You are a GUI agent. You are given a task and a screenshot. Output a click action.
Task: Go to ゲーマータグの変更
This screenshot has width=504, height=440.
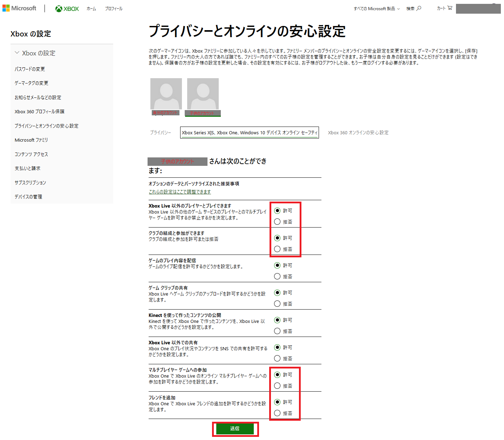[x=32, y=83]
